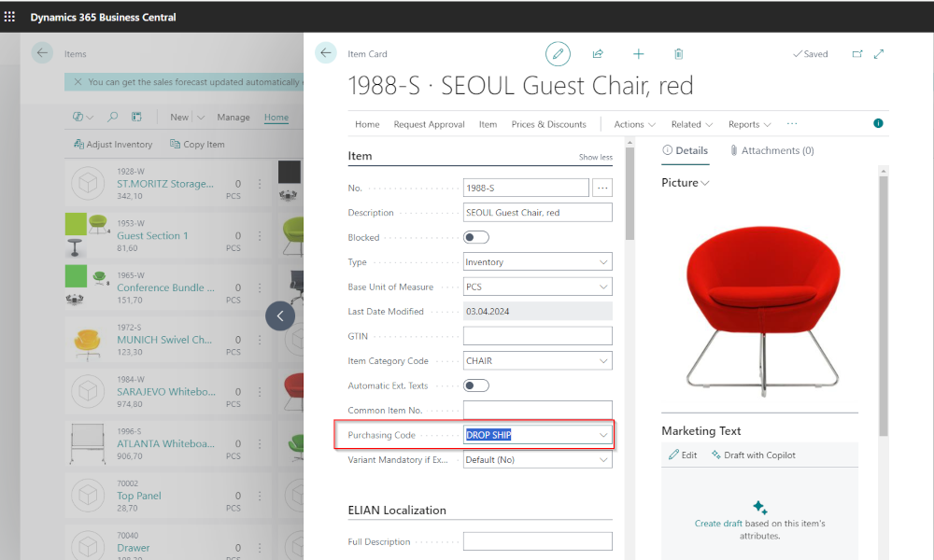Toggle the Automatic Ext. Texts switch

pyautogui.click(x=476, y=385)
